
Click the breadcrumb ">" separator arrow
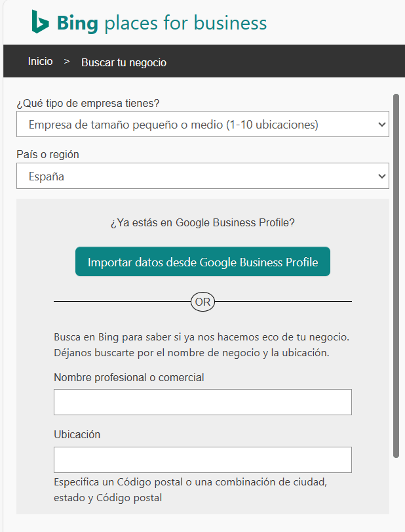tap(67, 62)
